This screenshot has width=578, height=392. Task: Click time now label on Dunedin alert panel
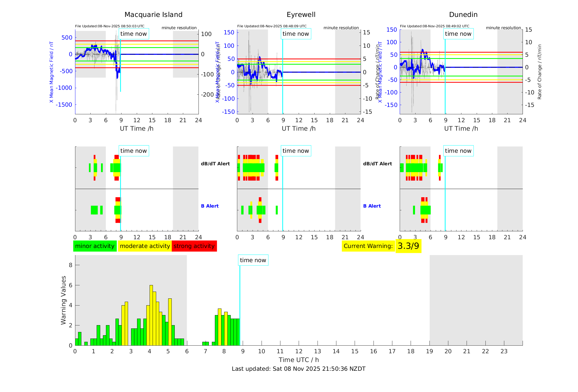point(458,151)
